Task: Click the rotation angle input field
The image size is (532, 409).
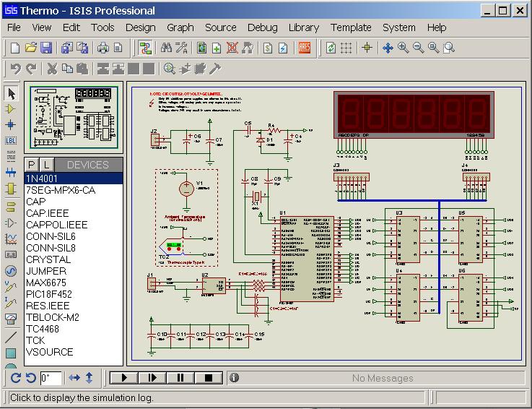Action: coord(51,377)
